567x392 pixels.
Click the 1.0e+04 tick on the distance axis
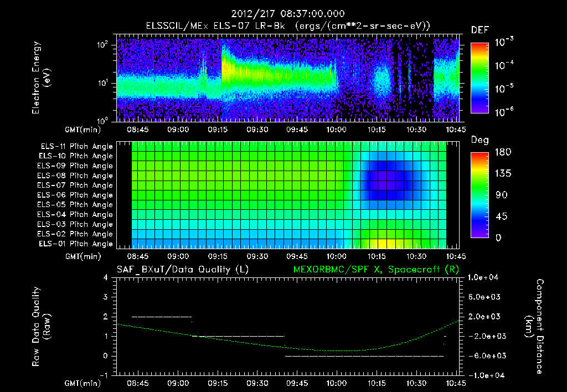[483, 277]
